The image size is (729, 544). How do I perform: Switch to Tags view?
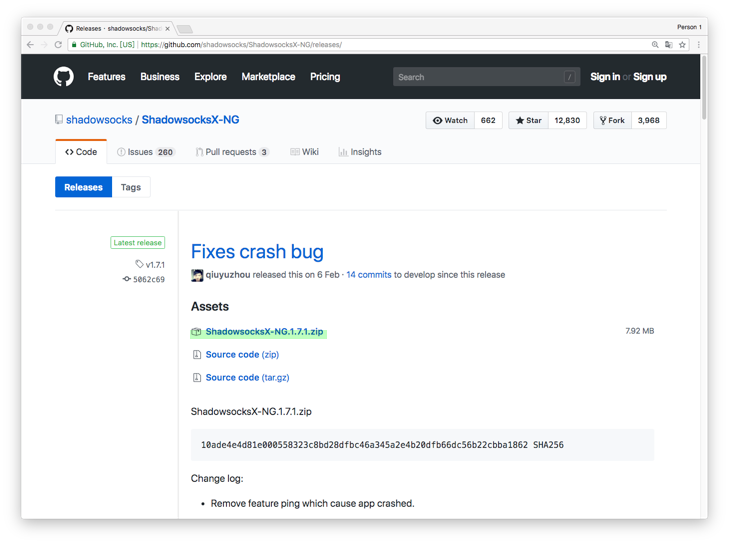pos(131,187)
